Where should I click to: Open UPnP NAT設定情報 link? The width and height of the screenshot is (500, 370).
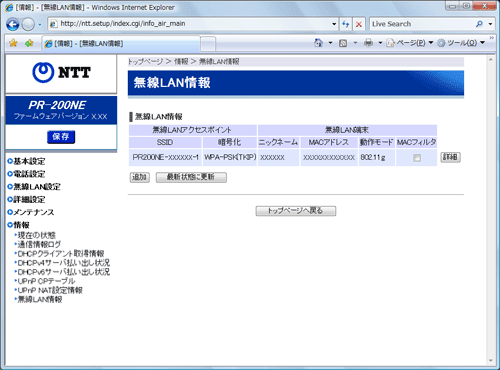click(49, 290)
